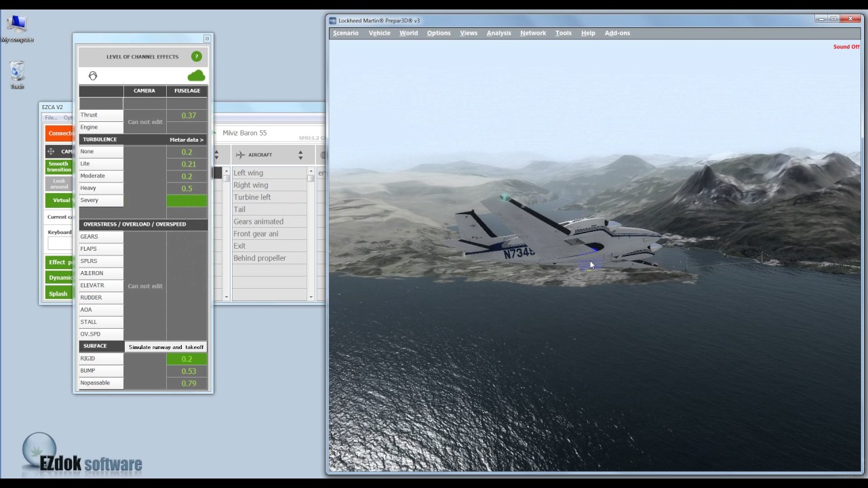Open the Analysis menu in Prepar3D
The height and width of the screenshot is (488, 868).
point(498,33)
